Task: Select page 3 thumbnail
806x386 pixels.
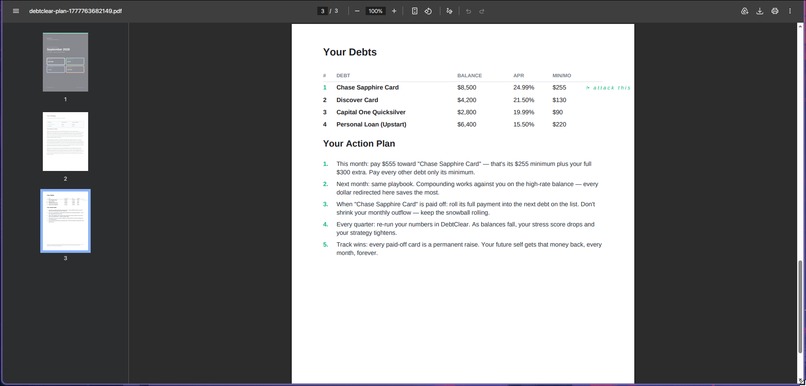Action: pos(65,221)
